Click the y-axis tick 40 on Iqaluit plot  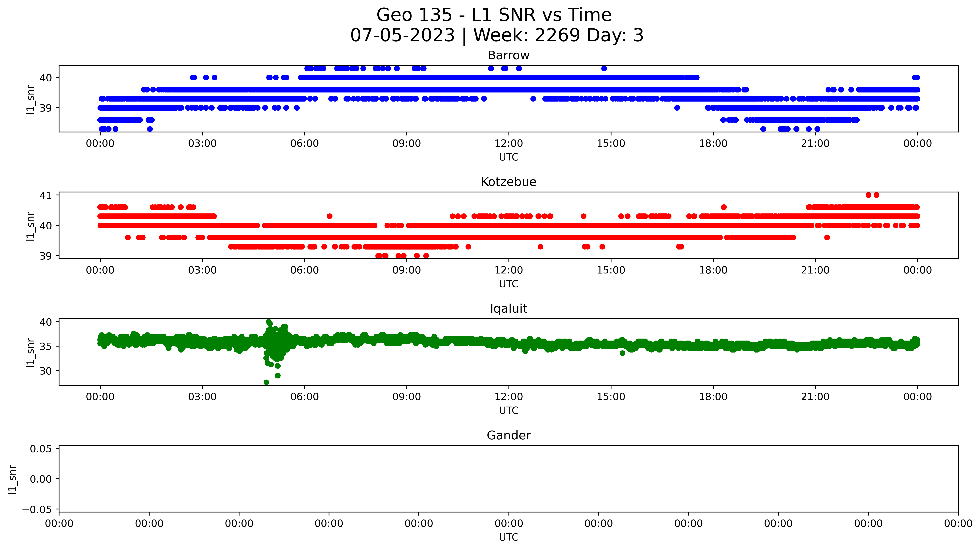click(x=46, y=322)
